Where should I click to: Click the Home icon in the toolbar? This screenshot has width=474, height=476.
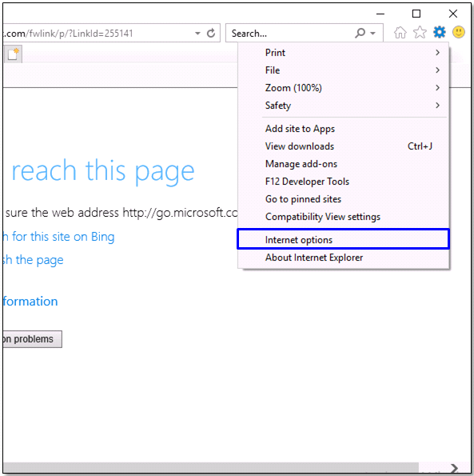coord(400,33)
